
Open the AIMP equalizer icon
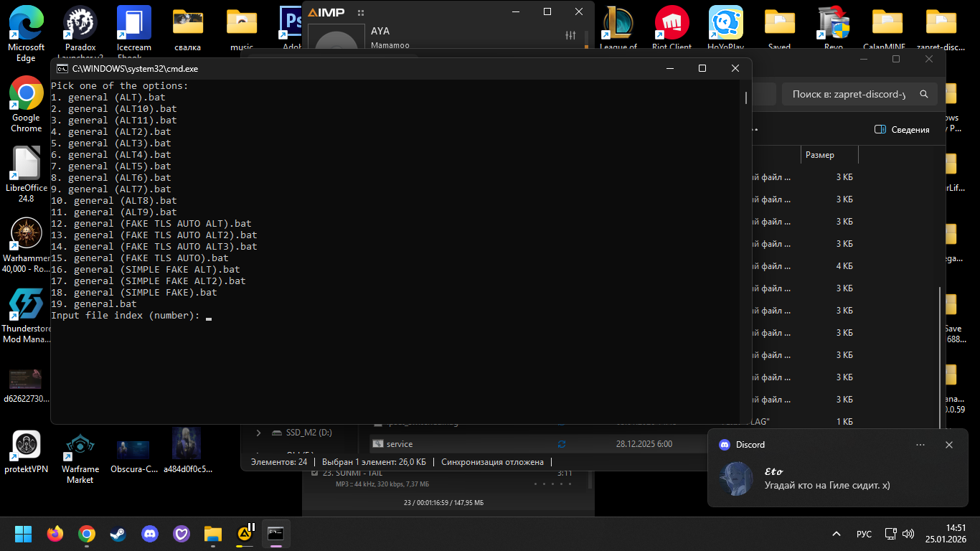pyautogui.click(x=570, y=35)
